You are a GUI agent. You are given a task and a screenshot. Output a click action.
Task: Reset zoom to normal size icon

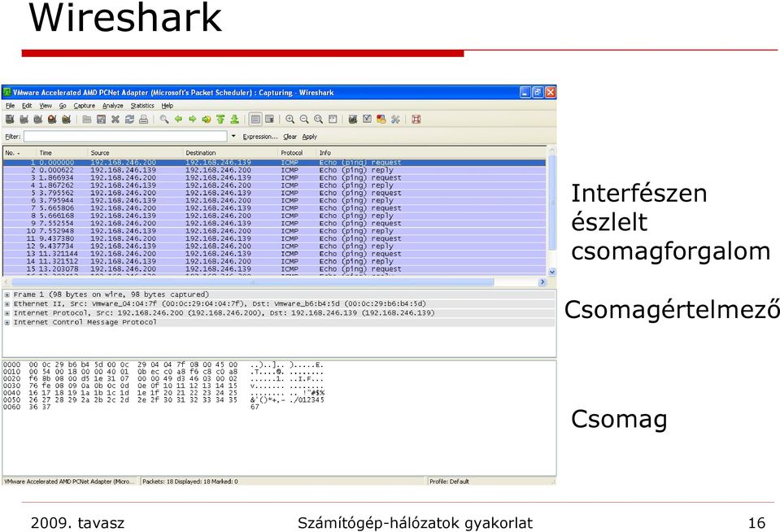coord(318,119)
